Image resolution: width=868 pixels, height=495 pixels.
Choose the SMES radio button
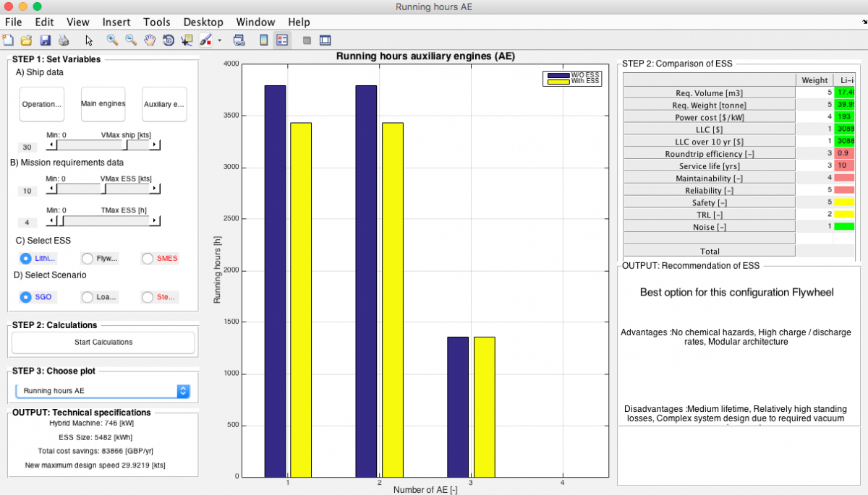pos(148,258)
